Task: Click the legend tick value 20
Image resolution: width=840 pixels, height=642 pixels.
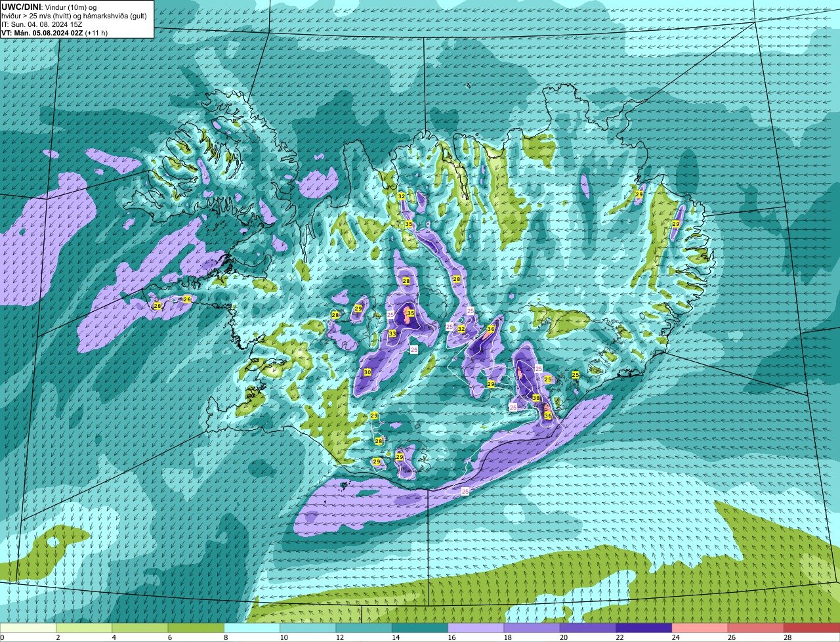Action: point(563,637)
